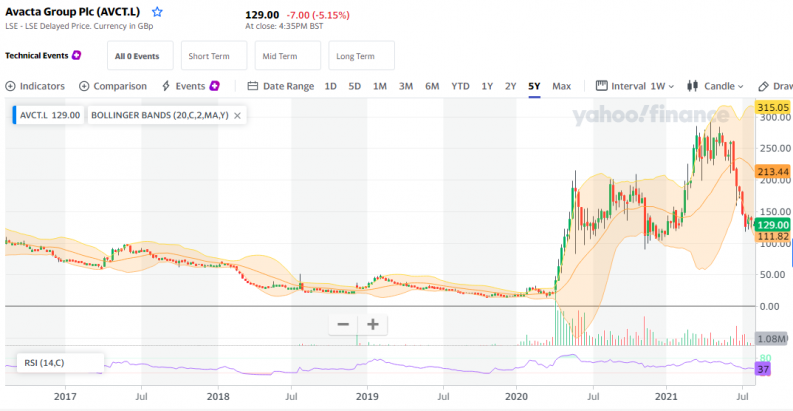
Task: Select Short Term technical events
Action: pos(214,56)
